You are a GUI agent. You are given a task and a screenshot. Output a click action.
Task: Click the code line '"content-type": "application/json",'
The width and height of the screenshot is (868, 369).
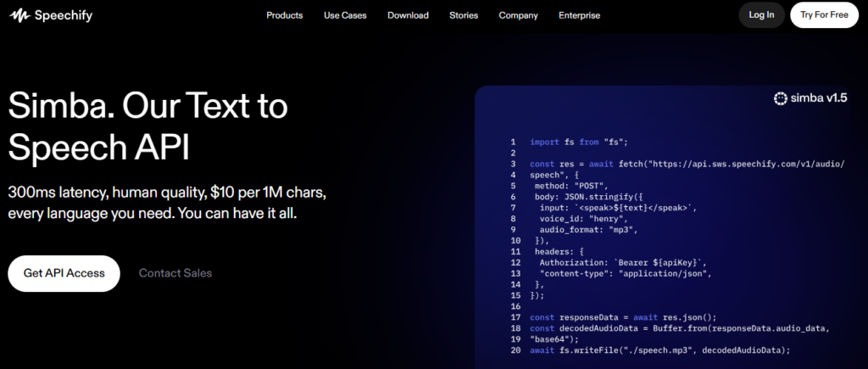626,274
